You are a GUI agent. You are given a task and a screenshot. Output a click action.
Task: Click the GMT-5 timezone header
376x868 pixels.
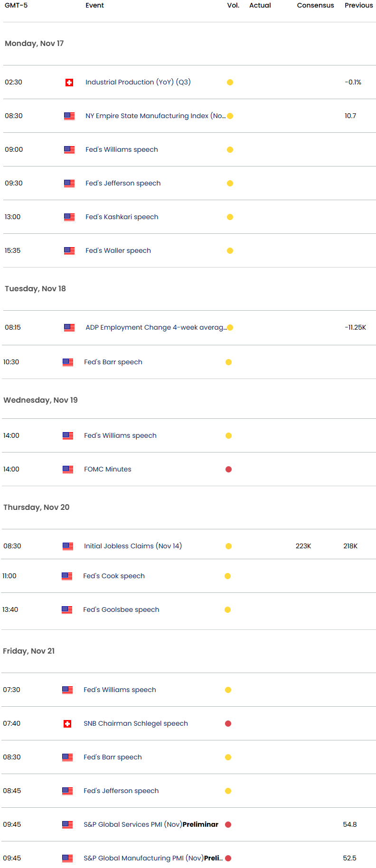[16, 5]
